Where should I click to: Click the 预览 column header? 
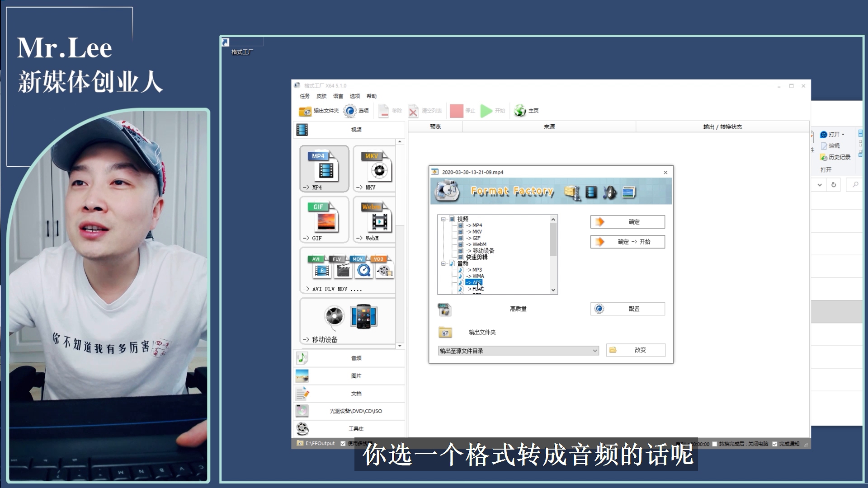click(435, 127)
